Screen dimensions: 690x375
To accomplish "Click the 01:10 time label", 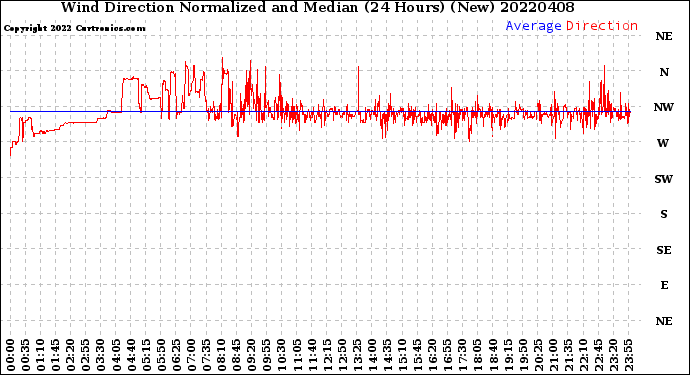I will 41,355.
